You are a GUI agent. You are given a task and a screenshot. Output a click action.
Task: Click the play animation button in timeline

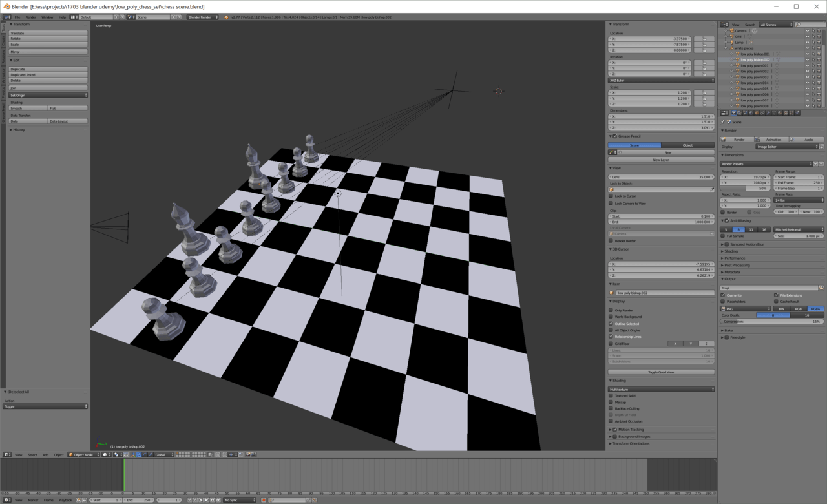click(x=207, y=499)
